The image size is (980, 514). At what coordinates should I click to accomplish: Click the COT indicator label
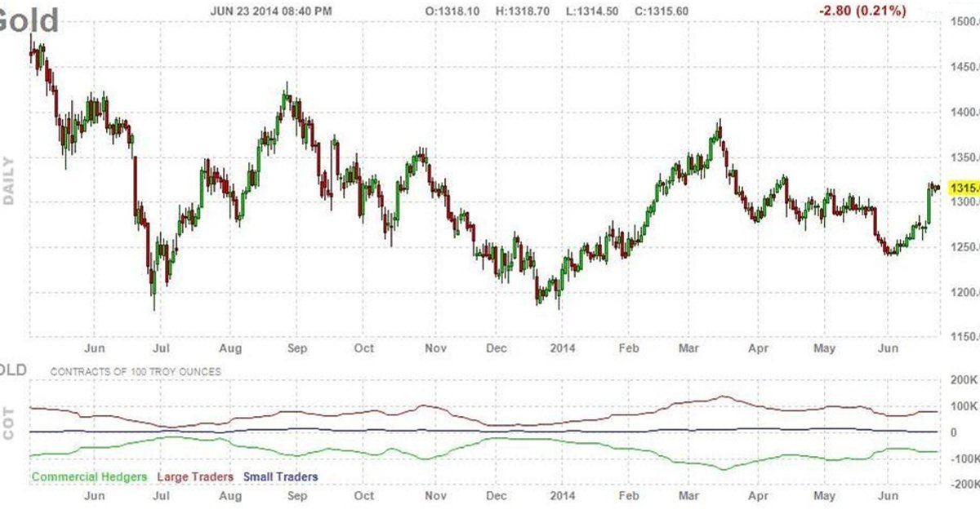[x=10, y=422]
